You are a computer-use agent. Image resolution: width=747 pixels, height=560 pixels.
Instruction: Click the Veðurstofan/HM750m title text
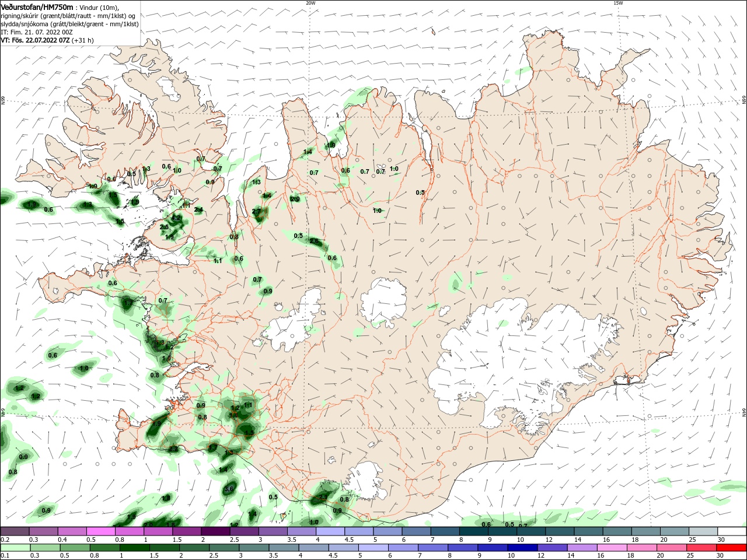coord(37,6)
